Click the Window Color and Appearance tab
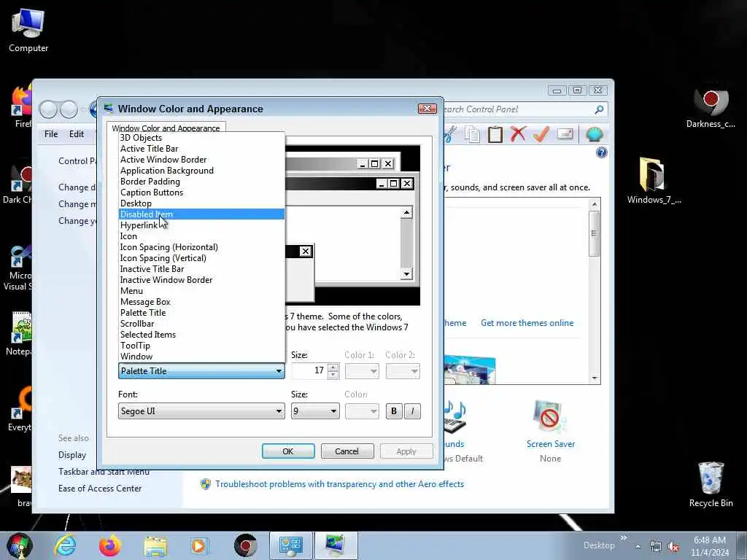The height and width of the screenshot is (560, 747). coord(166,128)
